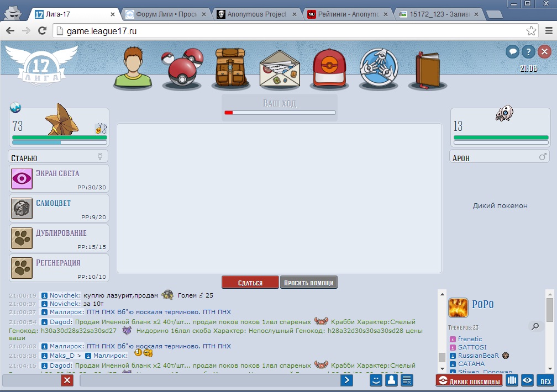The height and width of the screenshot is (392, 557).
Task: Switch to Рейтинги browser tab
Action: point(348,14)
